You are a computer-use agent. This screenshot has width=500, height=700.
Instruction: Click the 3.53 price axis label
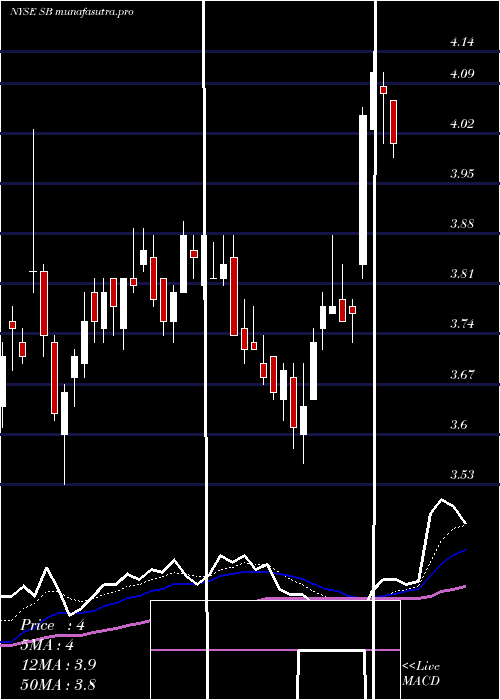coord(462,475)
